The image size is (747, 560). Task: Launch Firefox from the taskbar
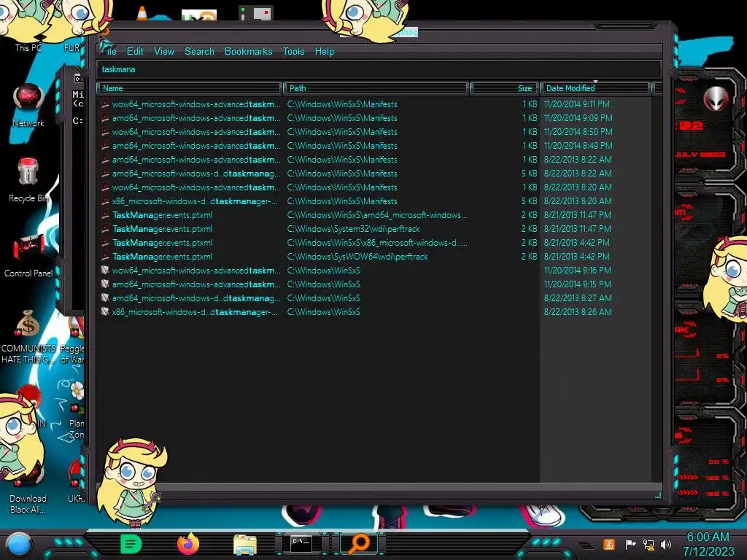188,544
